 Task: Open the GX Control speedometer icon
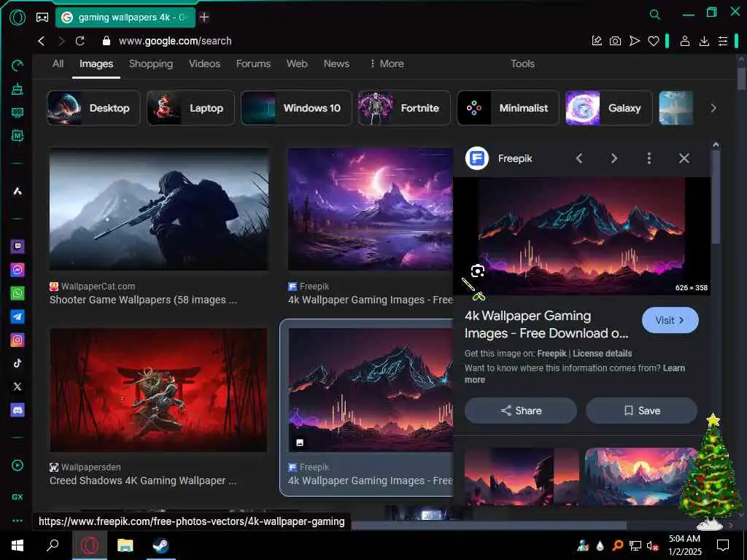pyautogui.click(x=18, y=65)
